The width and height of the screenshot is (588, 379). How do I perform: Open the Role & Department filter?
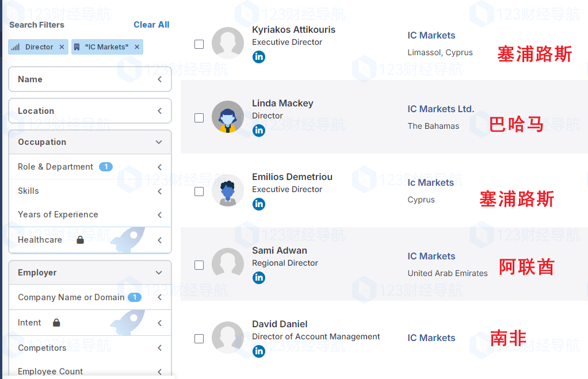(x=90, y=167)
